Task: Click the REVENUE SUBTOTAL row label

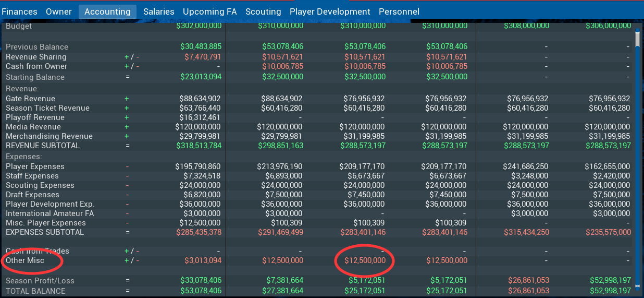Action: pos(43,146)
